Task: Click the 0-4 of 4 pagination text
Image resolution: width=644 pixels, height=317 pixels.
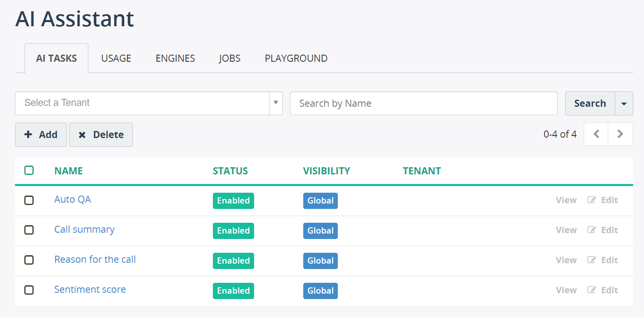Action: (x=560, y=134)
